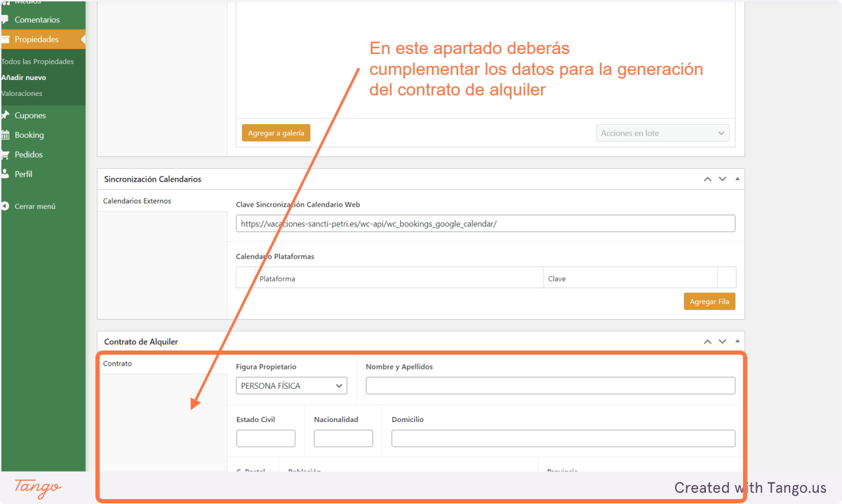Select Añadir nuevo submenu item

(x=23, y=77)
